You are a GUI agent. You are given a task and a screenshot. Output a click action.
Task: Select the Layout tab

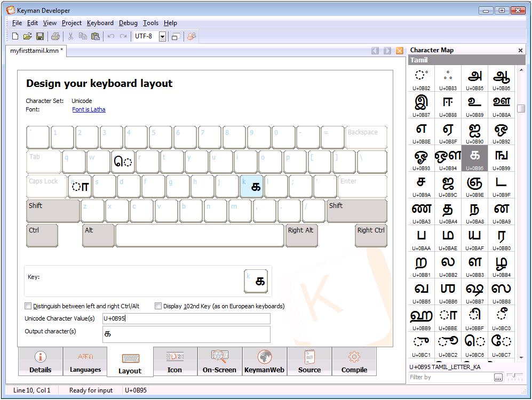[x=130, y=362]
